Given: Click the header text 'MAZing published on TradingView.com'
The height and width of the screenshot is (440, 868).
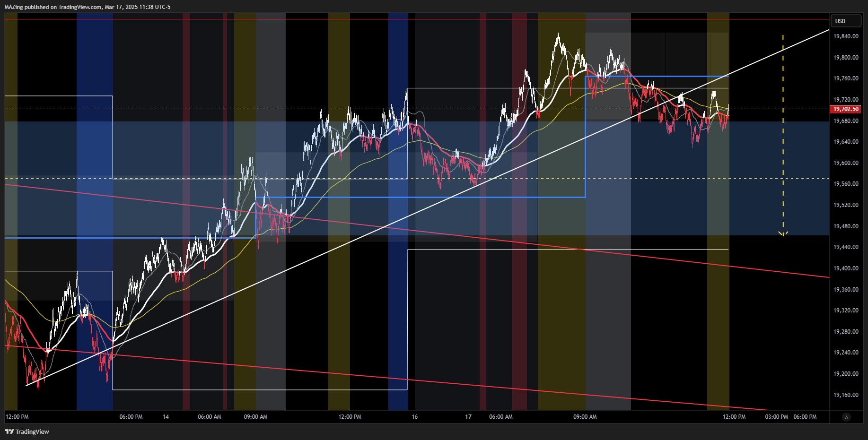Looking at the screenshot, I should pyautogui.click(x=53, y=7).
